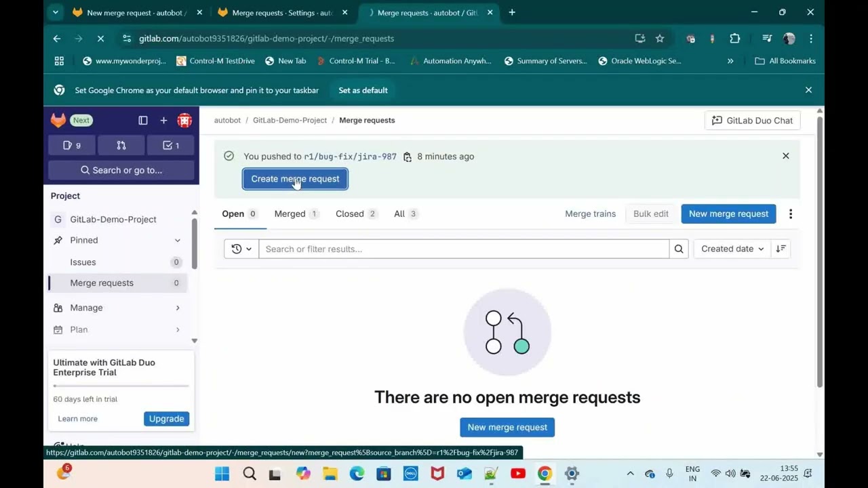The width and height of the screenshot is (868, 488).
Task: Focus the Search or filter results field
Action: 464,249
